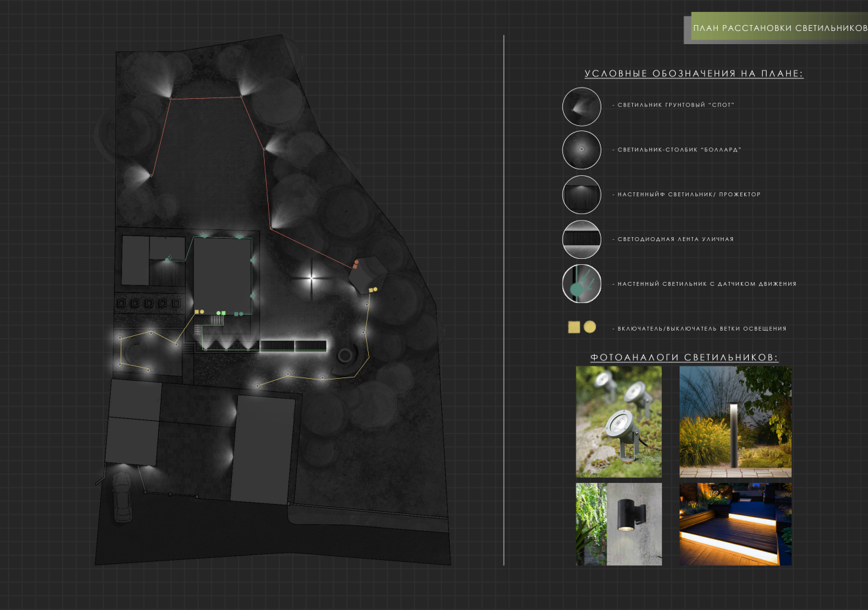Click the 'СВЕТОДИОДНАЯ ЛЕНТА УЛИЧНАЯ' label
The height and width of the screenshot is (610, 868).
(675, 239)
